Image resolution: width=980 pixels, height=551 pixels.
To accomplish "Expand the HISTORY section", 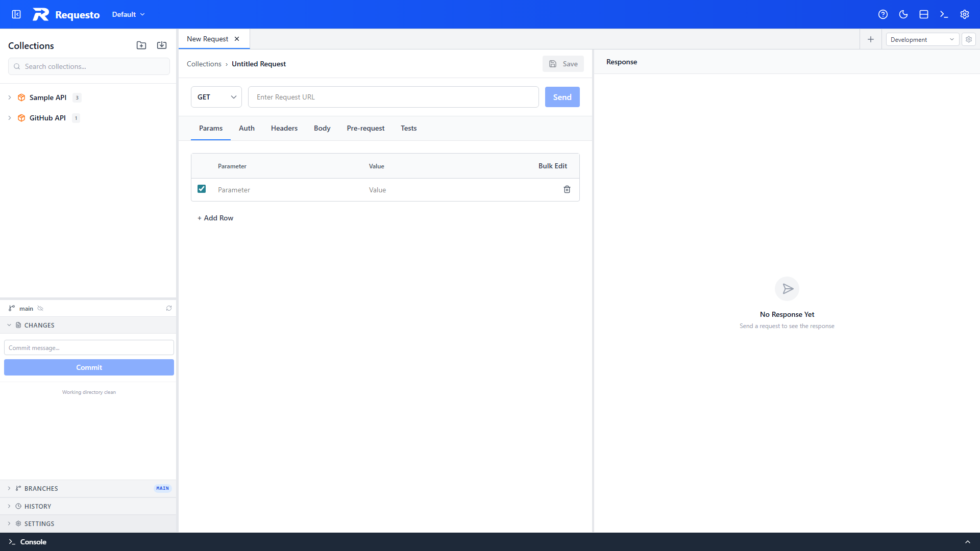I will [x=88, y=506].
